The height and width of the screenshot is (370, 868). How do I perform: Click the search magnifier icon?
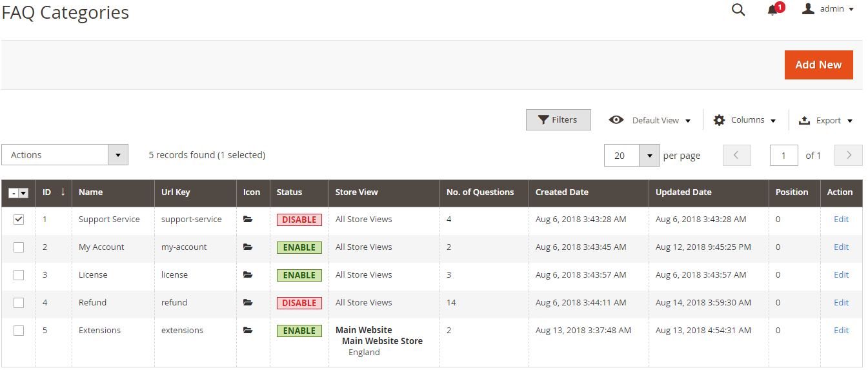pos(738,10)
